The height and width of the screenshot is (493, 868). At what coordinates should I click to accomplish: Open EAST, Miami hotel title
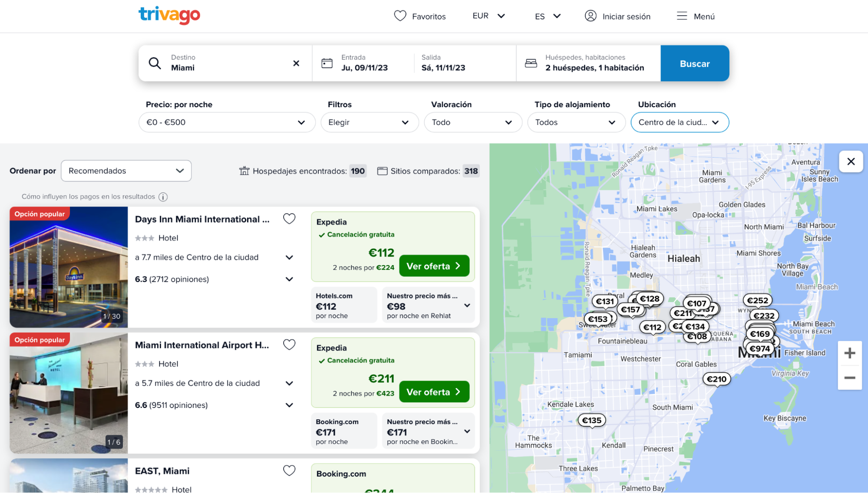tap(162, 471)
